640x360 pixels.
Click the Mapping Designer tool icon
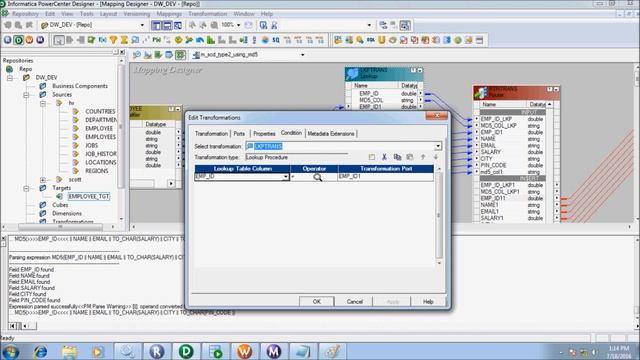click(180, 55)
